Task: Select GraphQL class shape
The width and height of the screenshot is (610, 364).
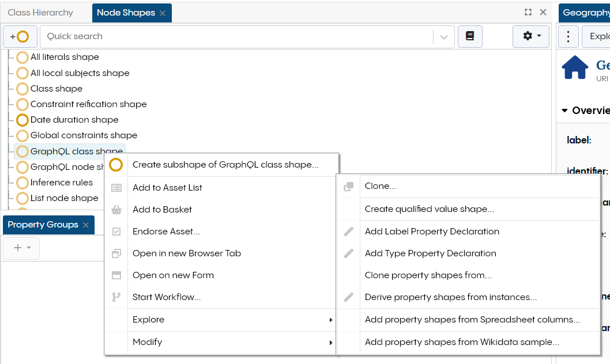Action: tap(76, 151)
